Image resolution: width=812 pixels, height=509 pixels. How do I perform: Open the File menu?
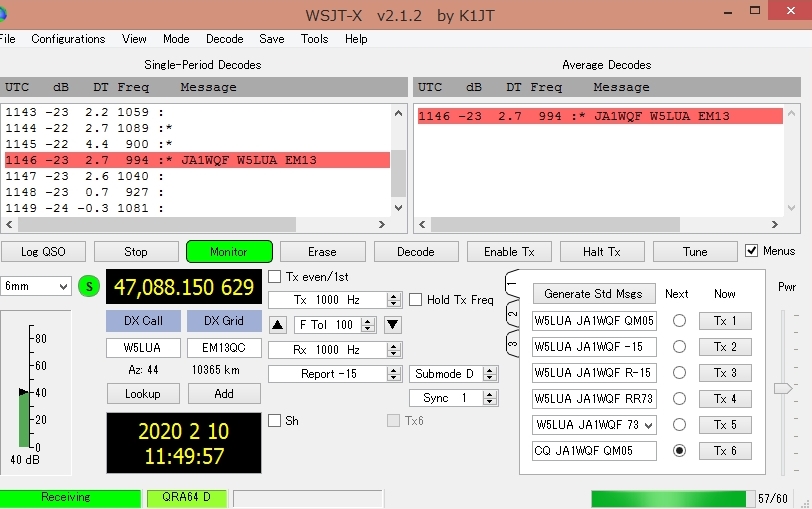coord(7,39)
